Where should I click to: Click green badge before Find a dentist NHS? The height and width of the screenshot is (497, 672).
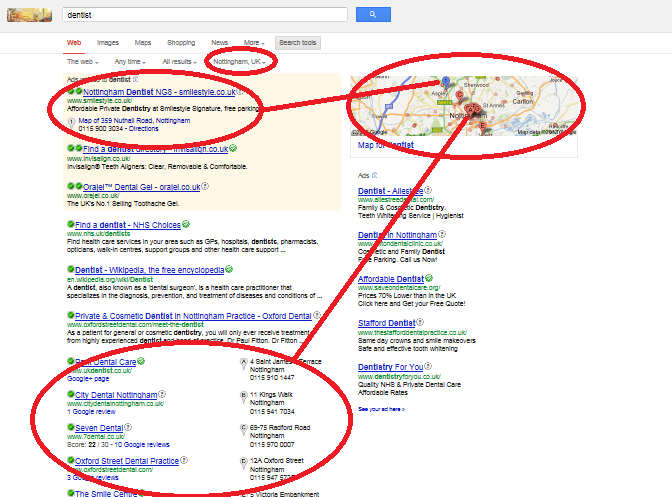click(70, 224)
